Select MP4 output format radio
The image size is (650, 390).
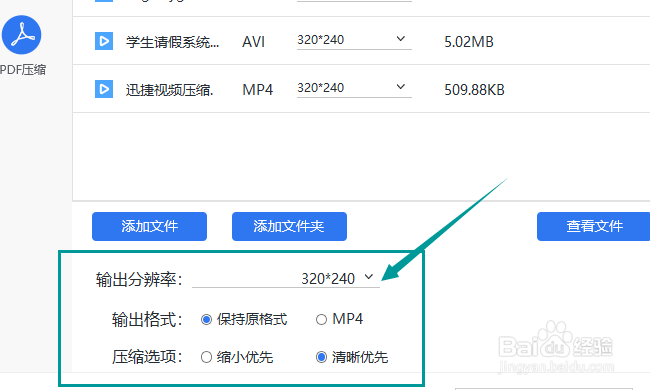point(321,320)
